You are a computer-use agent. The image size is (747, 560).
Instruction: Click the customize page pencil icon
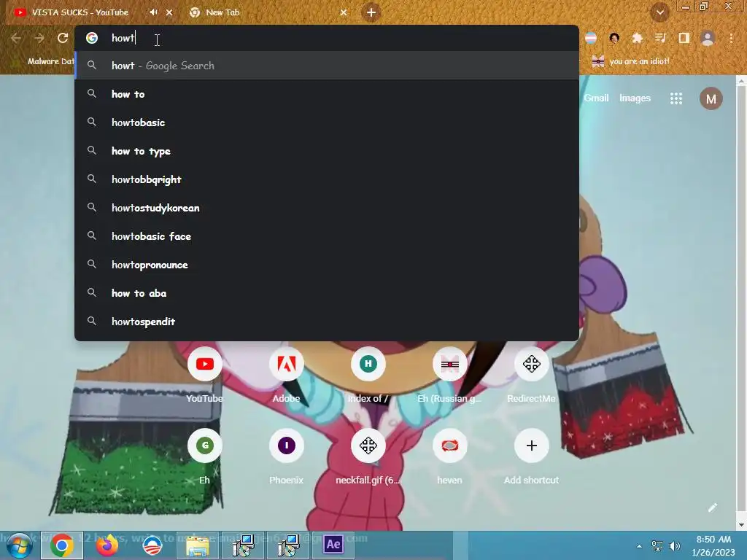[x=712, y=507]
